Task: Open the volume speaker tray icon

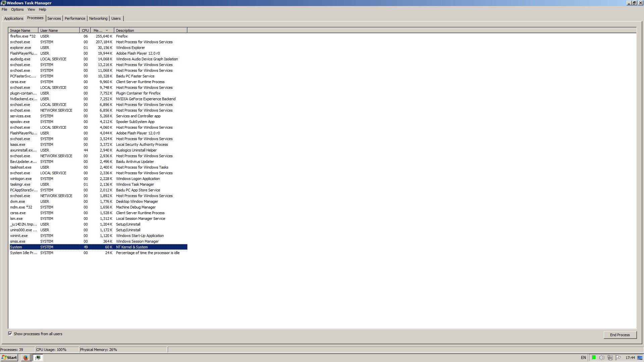Action: pos(602,358)
